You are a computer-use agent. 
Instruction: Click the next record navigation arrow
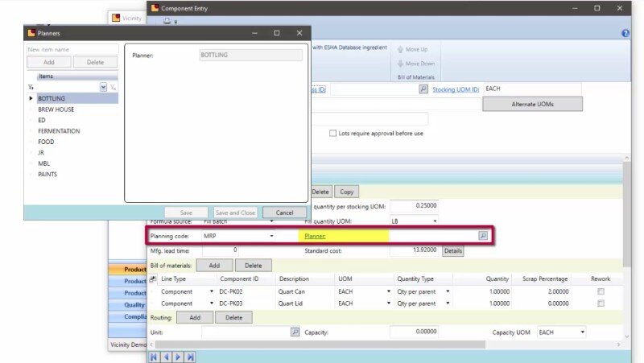click(x=179, y=356)
